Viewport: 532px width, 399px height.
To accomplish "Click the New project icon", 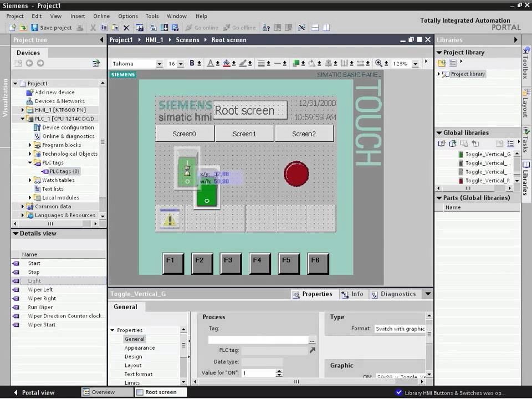I will pyautogui.click(x=13, y=28).
